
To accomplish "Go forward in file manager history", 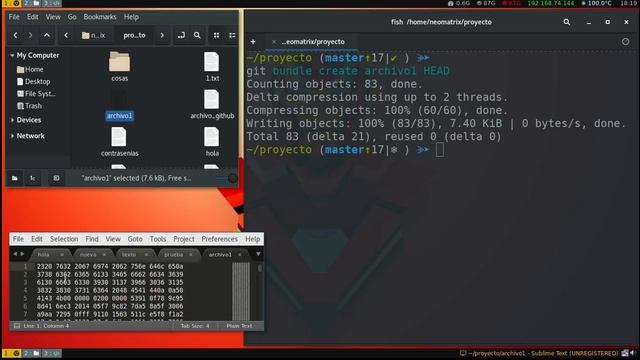I will tap(30, 35).
